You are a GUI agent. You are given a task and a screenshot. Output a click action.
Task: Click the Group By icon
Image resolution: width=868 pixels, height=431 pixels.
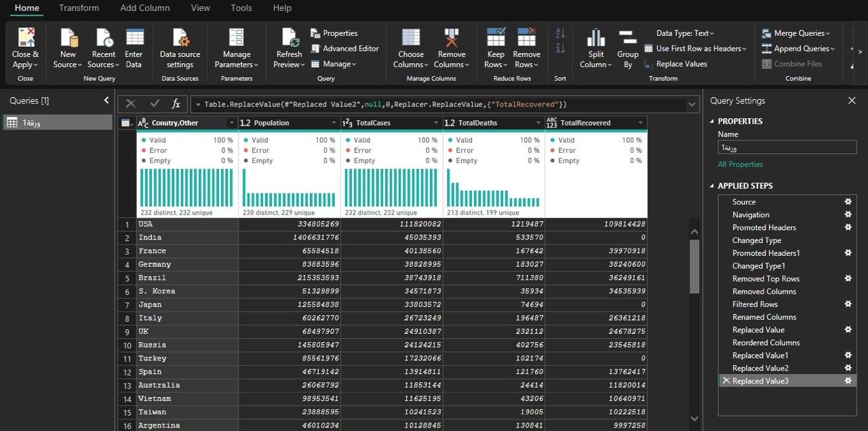coord(627,38)
